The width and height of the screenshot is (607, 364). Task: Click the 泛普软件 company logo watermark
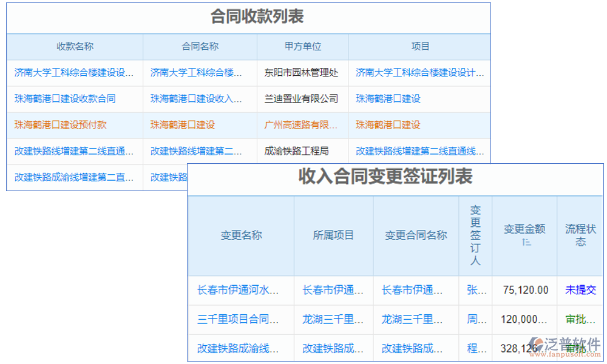click(557, 341)
